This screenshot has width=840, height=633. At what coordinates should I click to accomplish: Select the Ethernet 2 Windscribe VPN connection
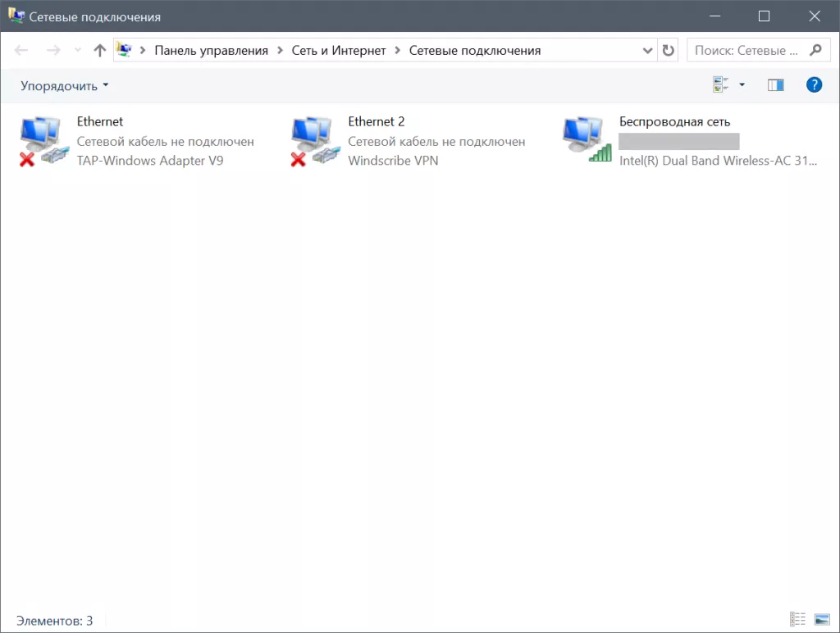pos(377,121)
